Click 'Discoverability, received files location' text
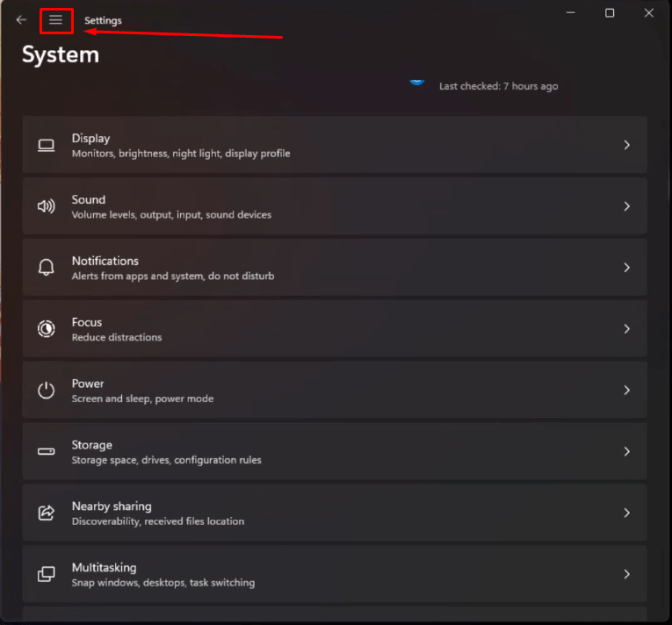Image resolution: width=672 pixels, height=625 pixels. coord(158,521)
